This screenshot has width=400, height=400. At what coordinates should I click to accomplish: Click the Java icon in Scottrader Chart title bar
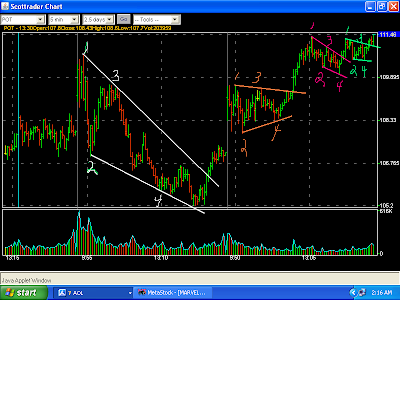(x=5, y=6)
